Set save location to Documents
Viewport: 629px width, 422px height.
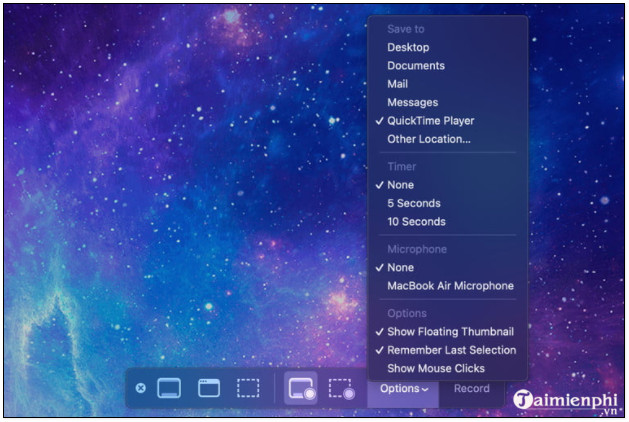(447, 66)
